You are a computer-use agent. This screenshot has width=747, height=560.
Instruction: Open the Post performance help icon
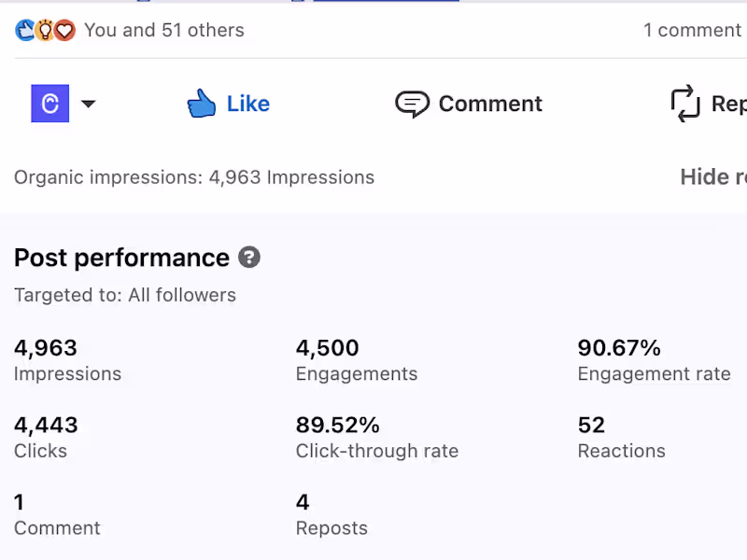[248, 258]
